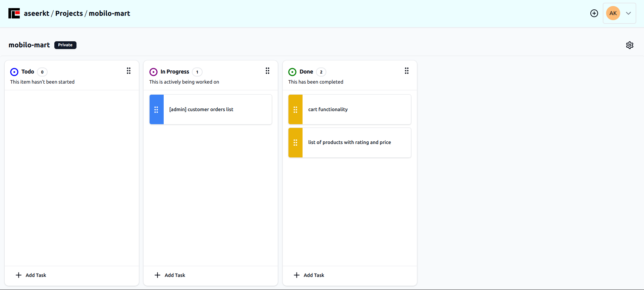This screenshot has width=644, height=290.
Task: Click the In Progress count badge
Action: pyautogui.click(x=197, y=72)
